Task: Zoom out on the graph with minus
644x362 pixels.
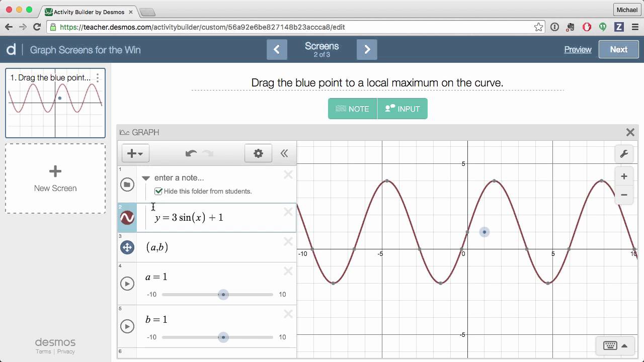Action: [x=624, y=195]
